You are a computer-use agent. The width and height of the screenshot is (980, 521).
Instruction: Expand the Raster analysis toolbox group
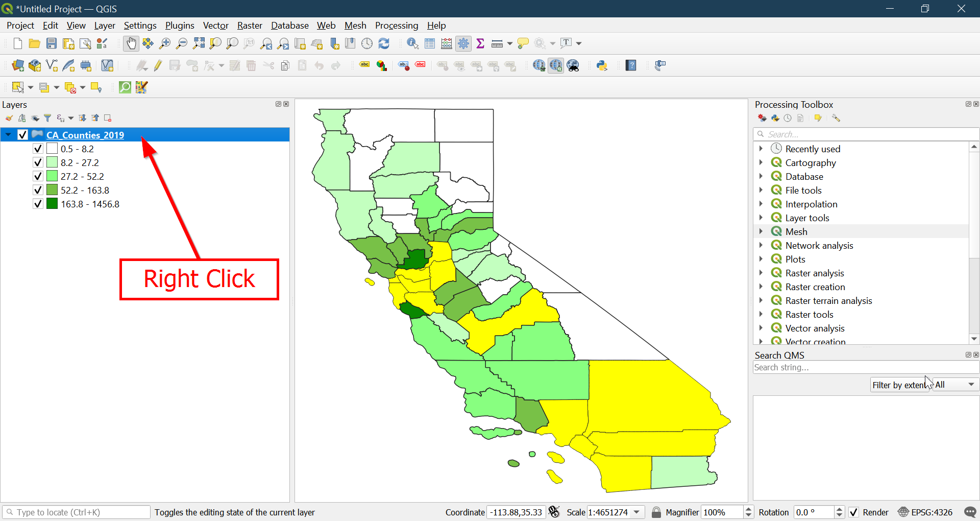pos(761,273)
